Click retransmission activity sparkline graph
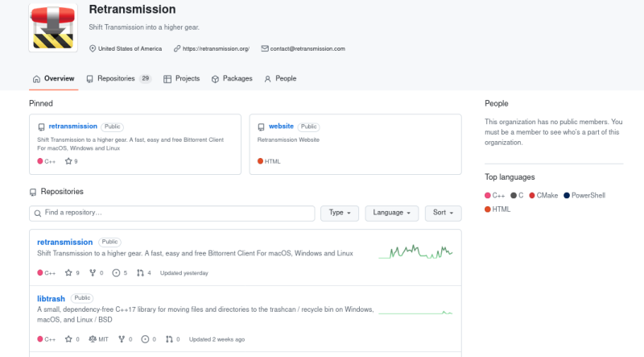 pos(415,251)
